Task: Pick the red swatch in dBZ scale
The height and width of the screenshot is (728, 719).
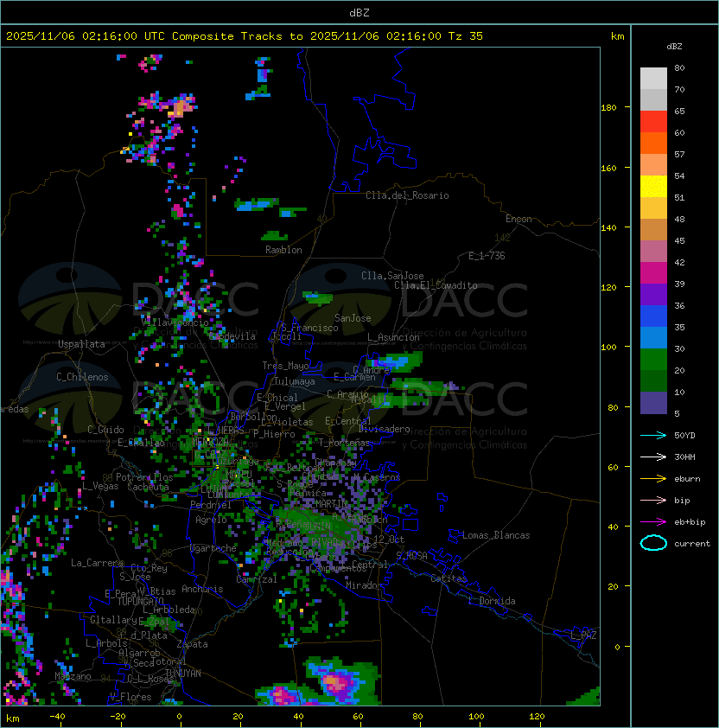Action: [653, 122]
